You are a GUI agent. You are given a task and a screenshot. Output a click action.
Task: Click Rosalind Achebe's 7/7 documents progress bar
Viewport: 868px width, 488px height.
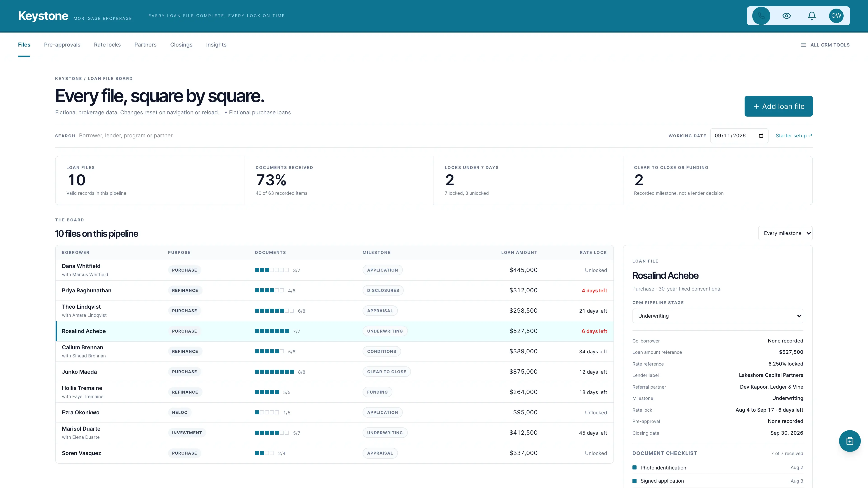click(x=271, y=331)
